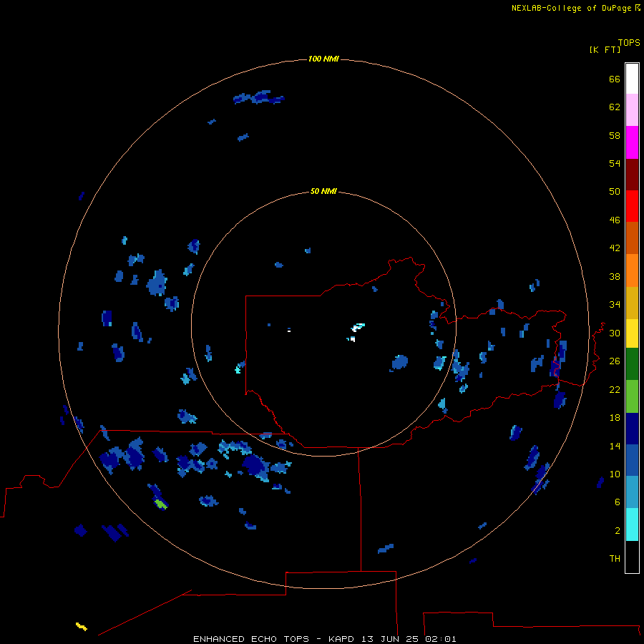
Task: Click the legend value 58
Action: [615, 135]
